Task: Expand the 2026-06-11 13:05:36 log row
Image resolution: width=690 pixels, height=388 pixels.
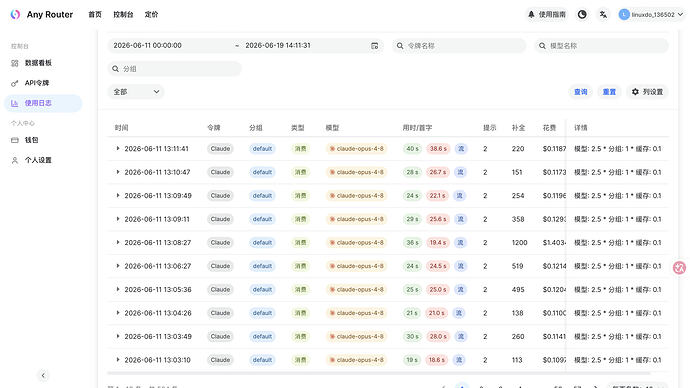Action: (x=118, y=289)
